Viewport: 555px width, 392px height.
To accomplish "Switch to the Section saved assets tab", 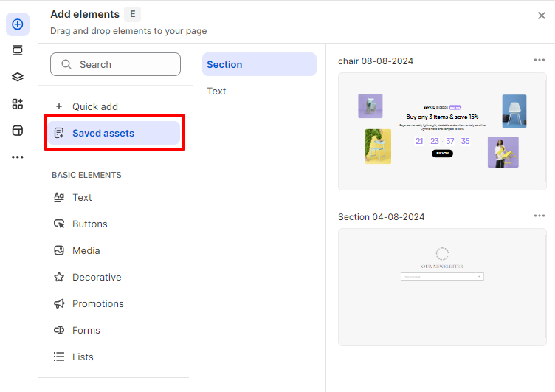I will [259, 64].
